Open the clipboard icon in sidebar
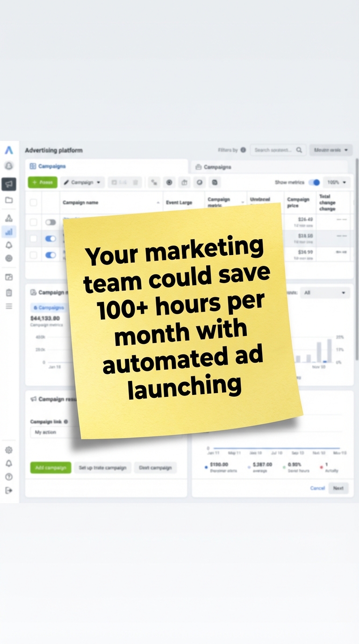This screenshot has height=644, width=359. click(x=9, y=293)
